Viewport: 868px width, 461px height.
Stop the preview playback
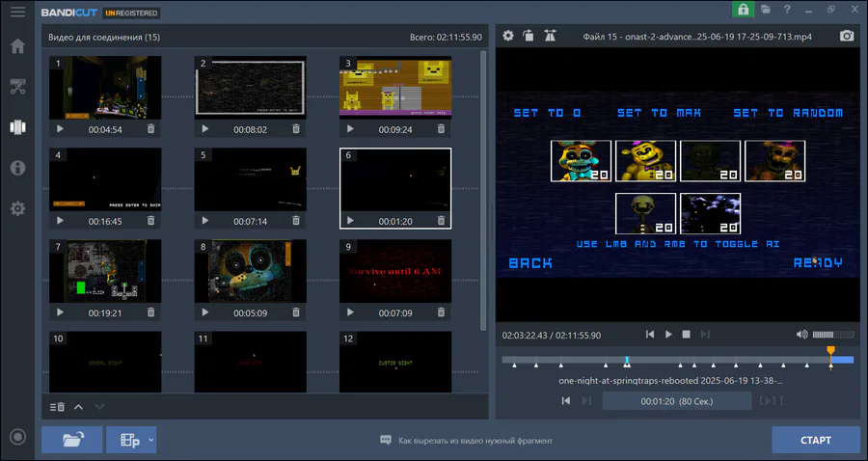pos(687,335)
